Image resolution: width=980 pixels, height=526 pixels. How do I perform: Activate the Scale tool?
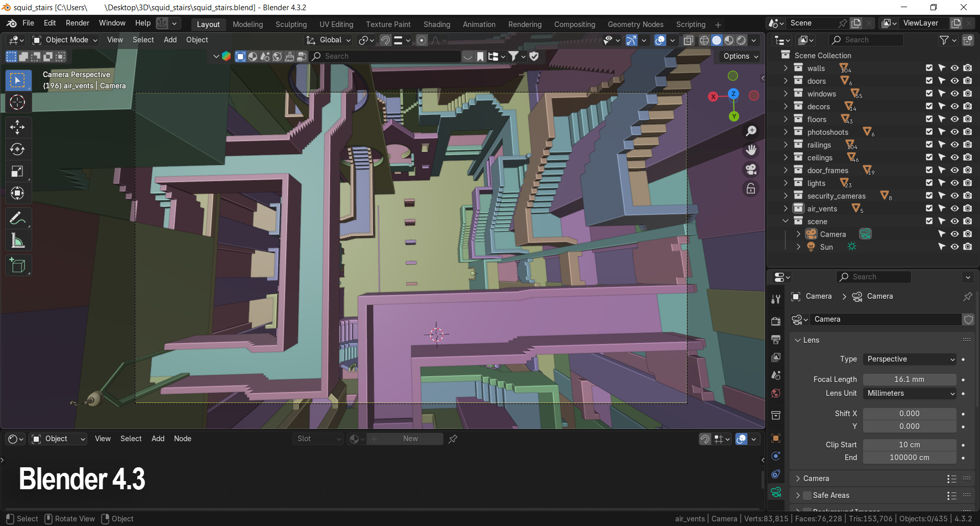point(18,171)
